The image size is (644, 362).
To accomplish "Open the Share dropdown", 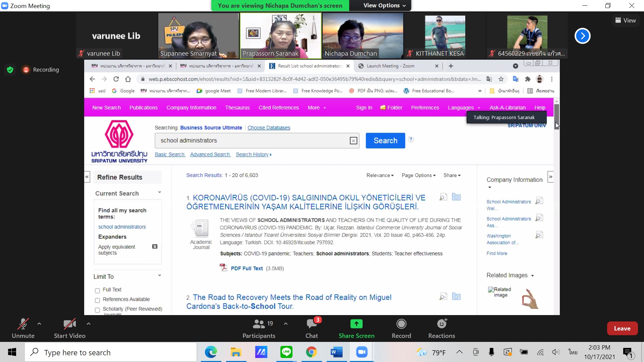I will pos(452,175).
